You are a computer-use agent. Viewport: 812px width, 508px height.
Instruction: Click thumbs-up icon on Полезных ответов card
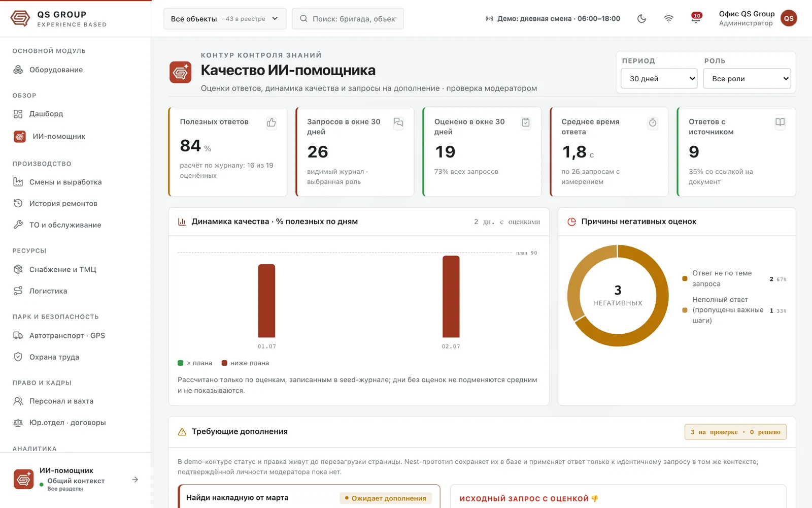click(272, 122)
